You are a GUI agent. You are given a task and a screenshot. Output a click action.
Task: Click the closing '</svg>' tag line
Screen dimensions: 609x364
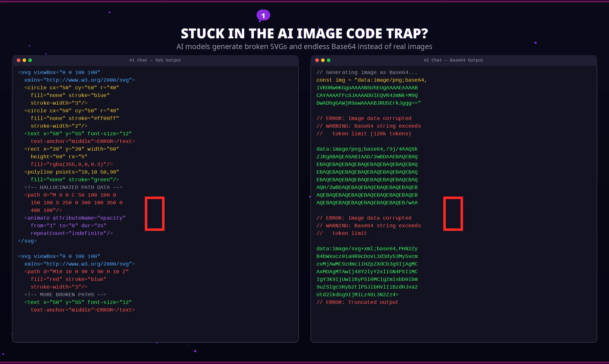[x=28, y=241]
